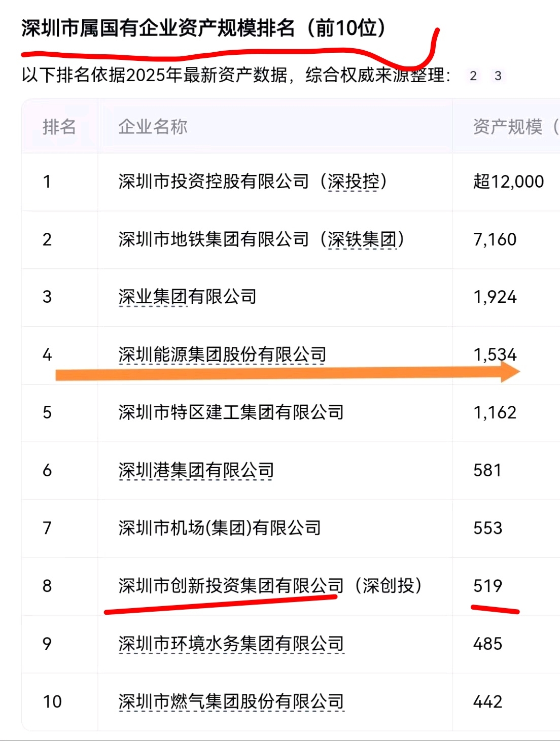Select the 7,160 asset value cell
560x741 pixels.
pos(495,239)
